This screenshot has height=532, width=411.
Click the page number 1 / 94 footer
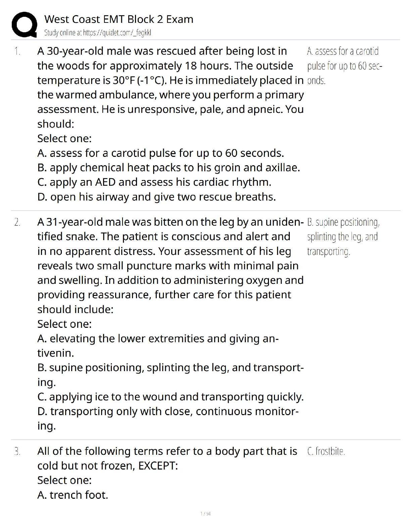point(205,514)
